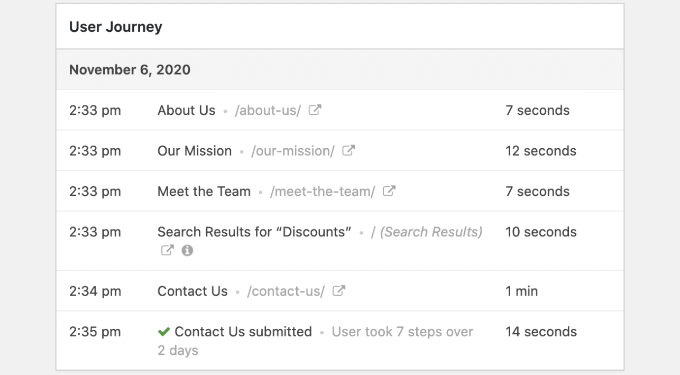Open the external link icon for Search Results
The width and height of the screenshot is (680, 375).
pos(167,250)
